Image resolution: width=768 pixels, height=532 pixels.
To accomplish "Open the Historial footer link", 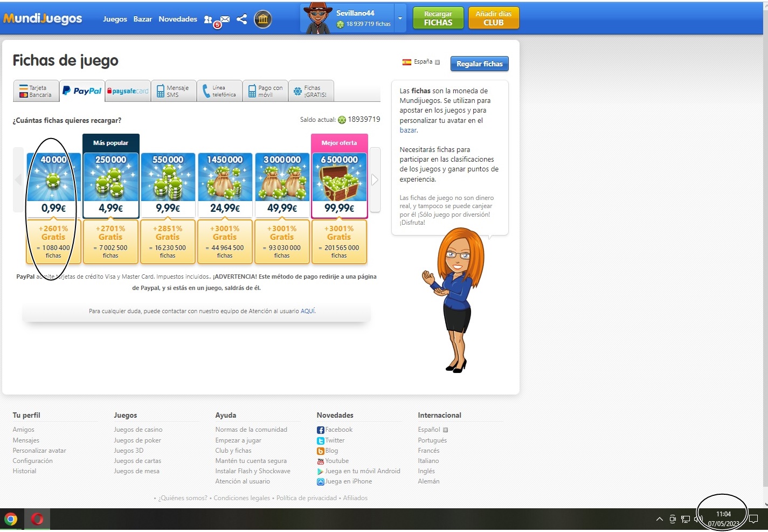I will pyautogui.click(x=24, y=471).
